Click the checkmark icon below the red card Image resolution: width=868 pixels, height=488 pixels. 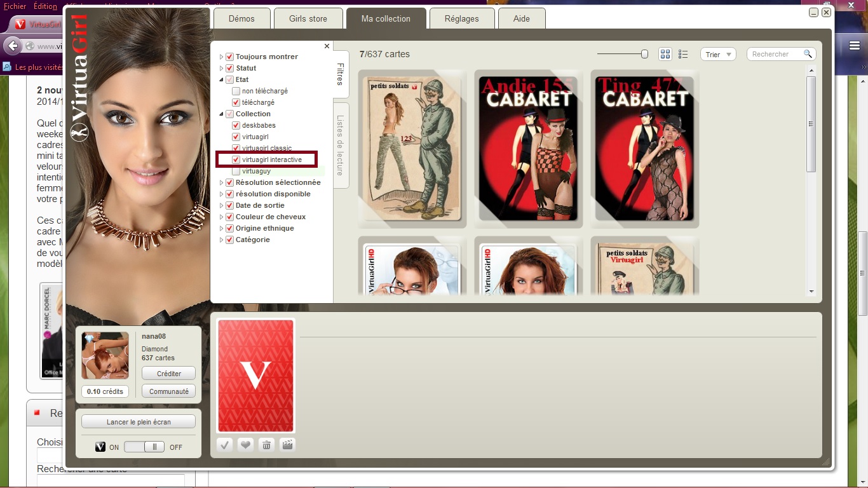224,445
